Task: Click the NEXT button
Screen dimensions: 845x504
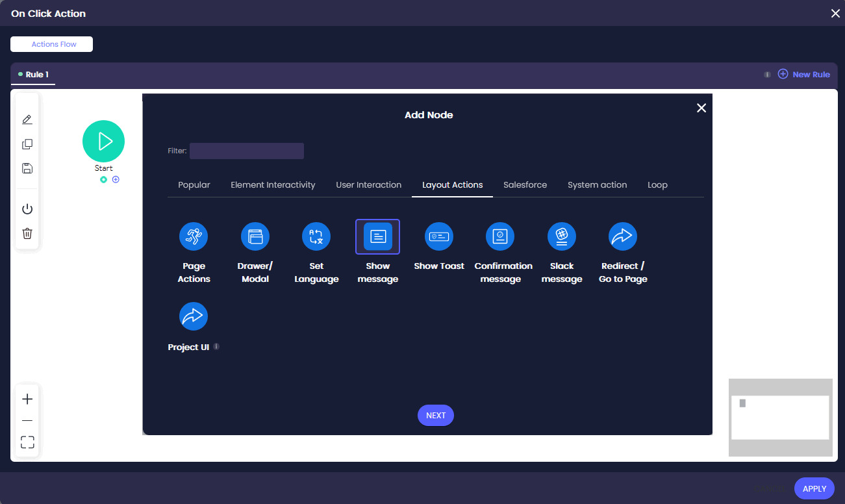Action: click(436, 416)
